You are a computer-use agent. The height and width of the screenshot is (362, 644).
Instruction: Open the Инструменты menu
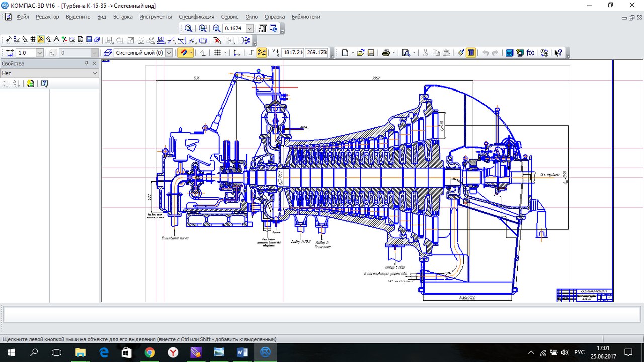[156, 17]
